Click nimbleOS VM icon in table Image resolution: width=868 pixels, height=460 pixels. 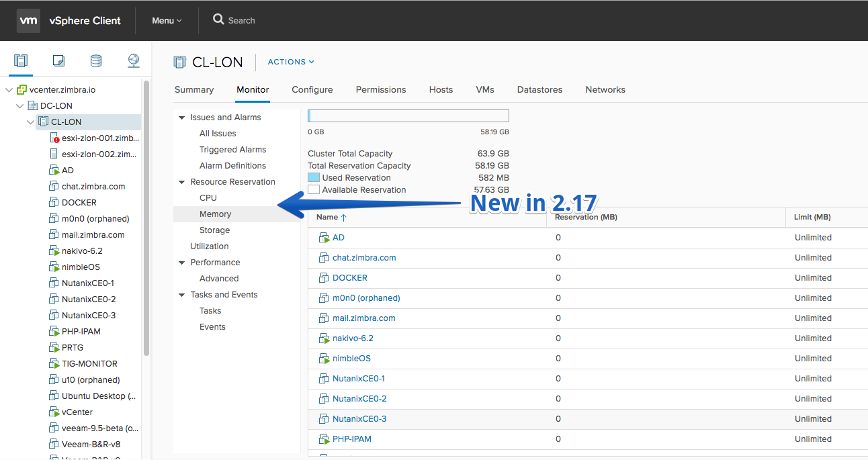coord(324,359)
